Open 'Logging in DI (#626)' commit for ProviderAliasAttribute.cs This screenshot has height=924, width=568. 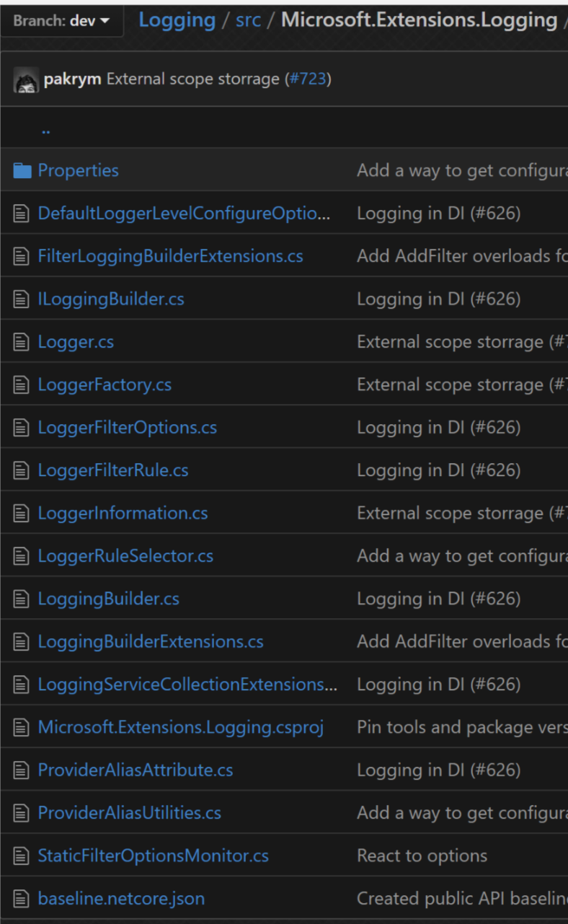(x=438, y=770)
